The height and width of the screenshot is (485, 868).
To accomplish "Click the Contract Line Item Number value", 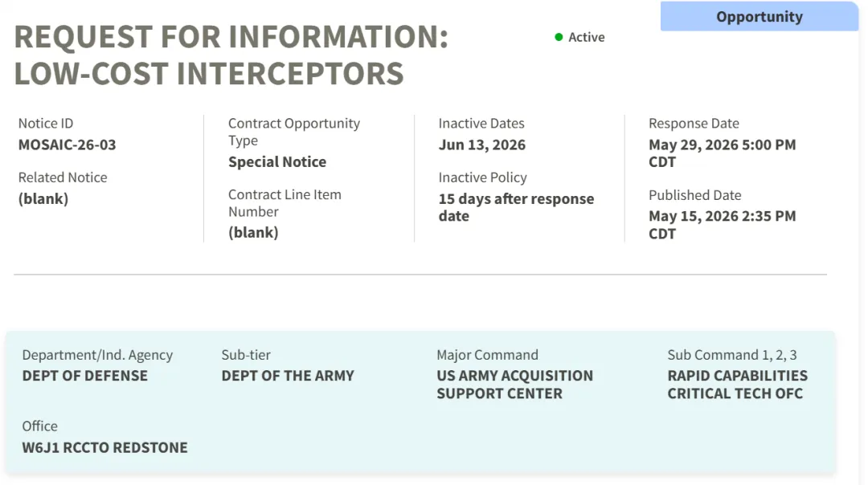I will [x=253, y=232].
